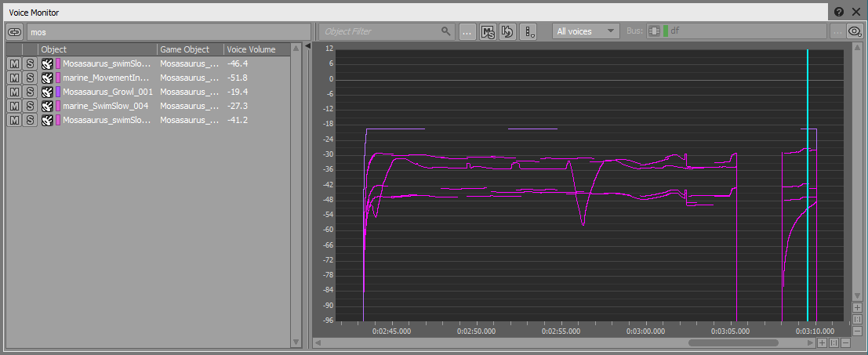Click the voice volume value -19.4
868x355 pixels.
coord(237,92)
